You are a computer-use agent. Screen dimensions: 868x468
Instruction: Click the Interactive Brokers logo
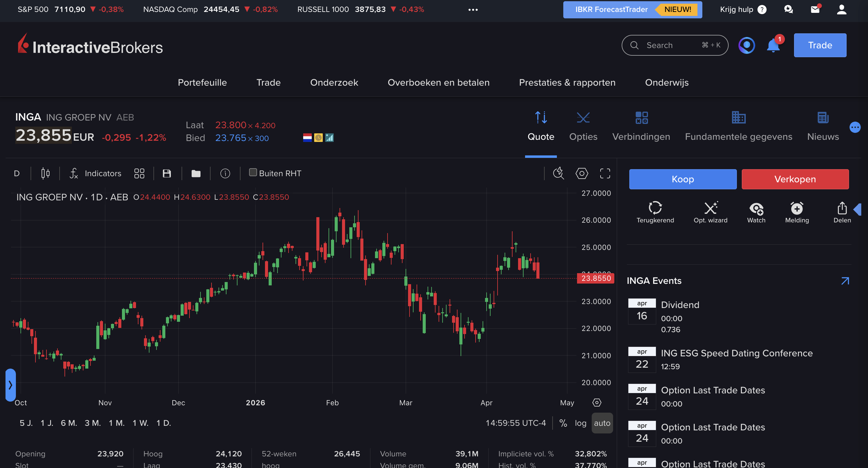coord(90,44)
